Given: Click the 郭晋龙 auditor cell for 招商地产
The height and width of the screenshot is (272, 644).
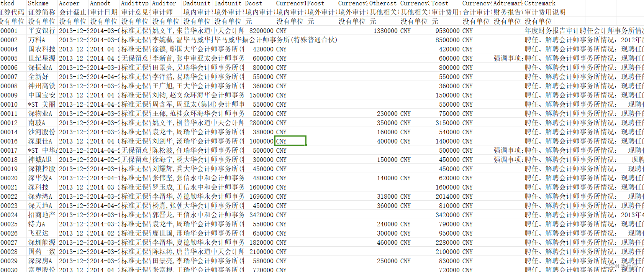Looking at the screenshot, I should (166, 215).
